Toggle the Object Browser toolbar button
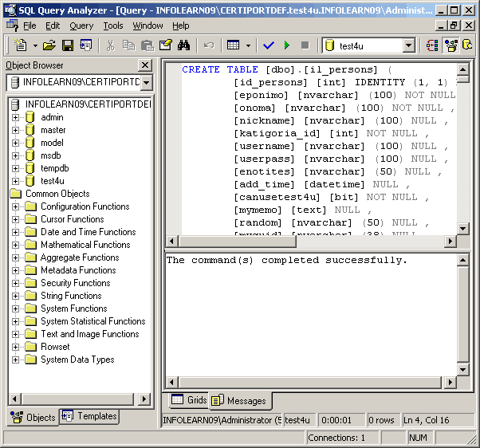 (x=451, y=45)
